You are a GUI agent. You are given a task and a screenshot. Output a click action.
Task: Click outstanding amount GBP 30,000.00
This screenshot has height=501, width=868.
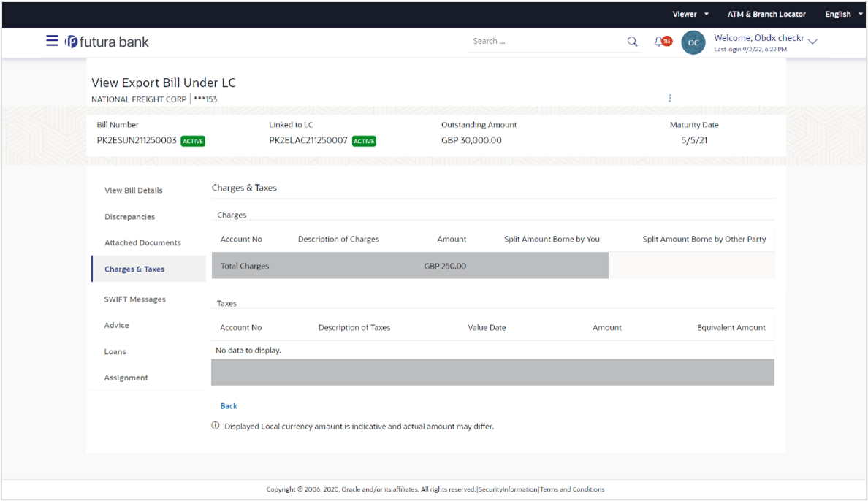(x=471, y=141)
